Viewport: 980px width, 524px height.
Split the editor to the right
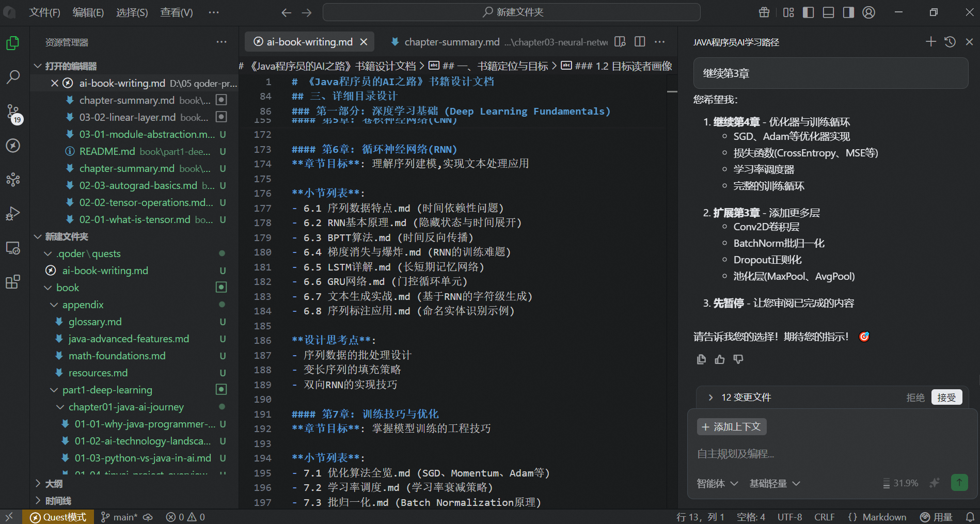pyautogui.click(x=640, y=42)
